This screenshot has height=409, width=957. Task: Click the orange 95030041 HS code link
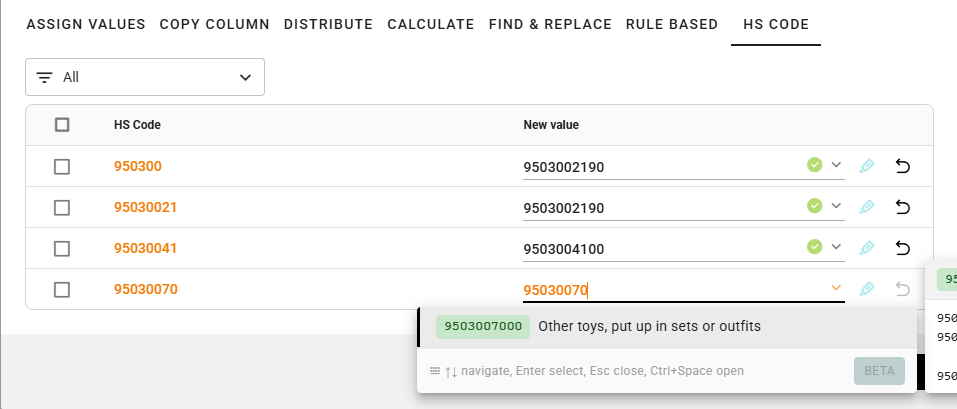[x=146, y=248]
